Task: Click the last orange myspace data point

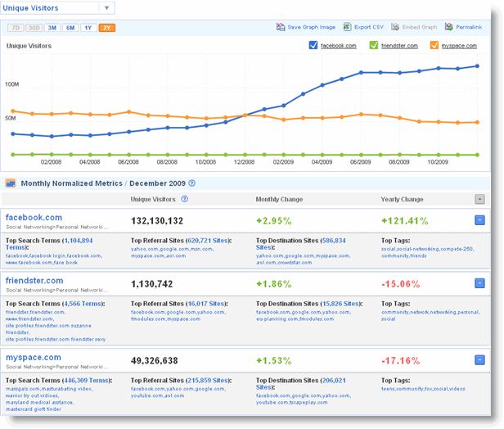Action: pyautogui.click(x=477, y=122)
